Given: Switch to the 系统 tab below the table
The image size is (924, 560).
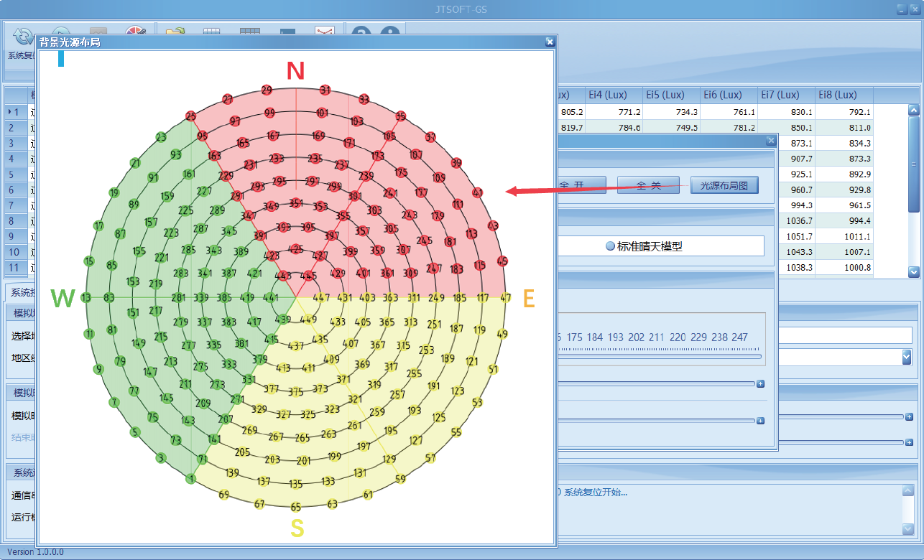Looking at the screenshot, I should (20, 292).
